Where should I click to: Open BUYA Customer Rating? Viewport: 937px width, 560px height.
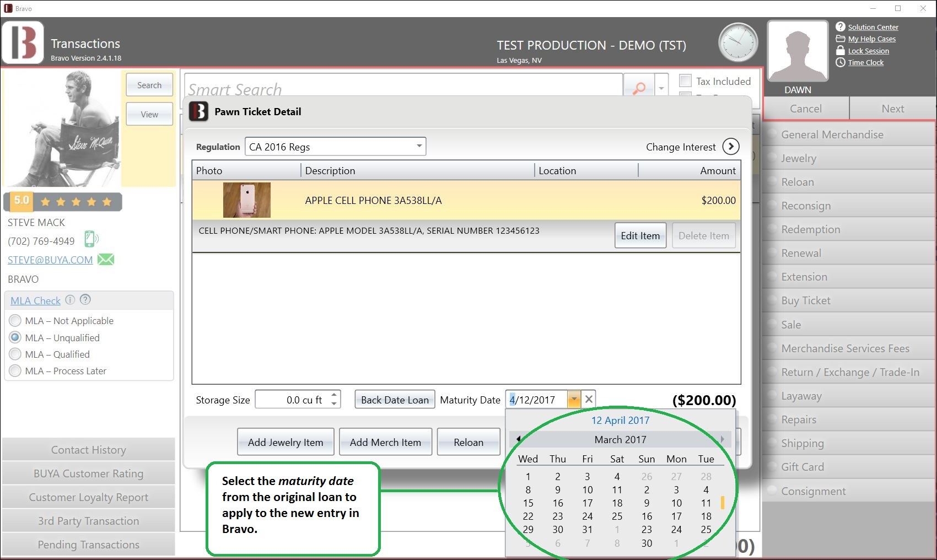[89, 473]
